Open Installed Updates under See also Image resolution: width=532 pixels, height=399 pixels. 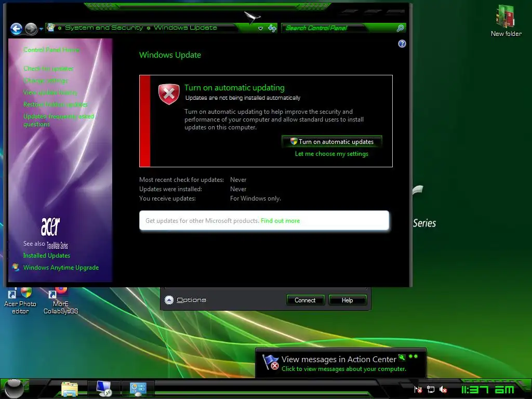click(46, 256)
